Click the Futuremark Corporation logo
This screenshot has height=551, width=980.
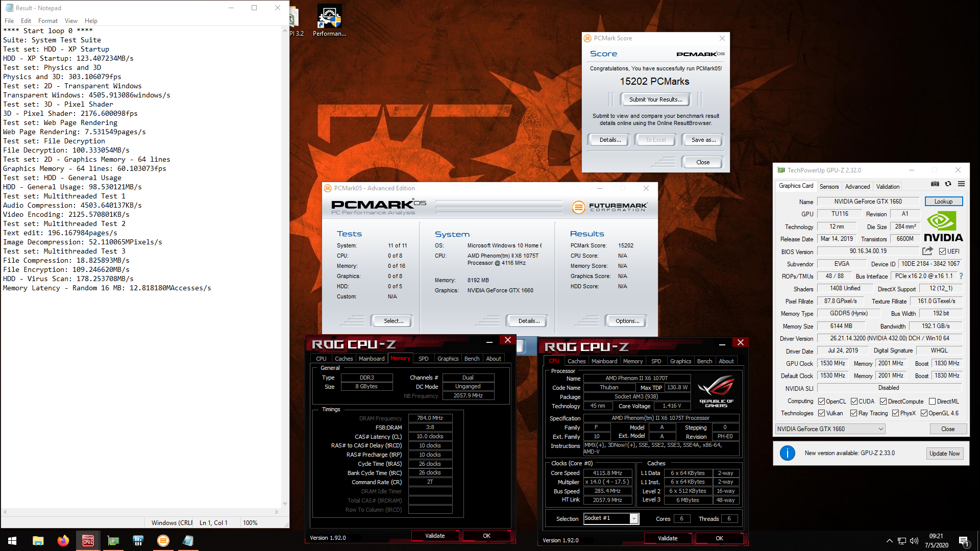tap(610, 207)
